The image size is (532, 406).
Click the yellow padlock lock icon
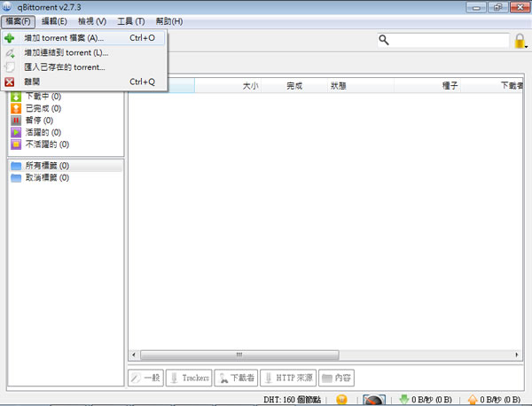pos(519,41)
